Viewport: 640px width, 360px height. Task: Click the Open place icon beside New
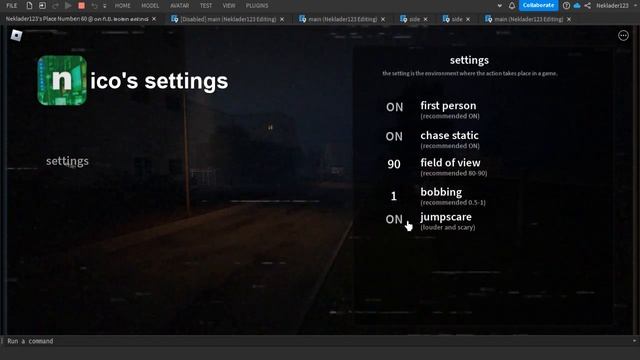click(42, 5)
